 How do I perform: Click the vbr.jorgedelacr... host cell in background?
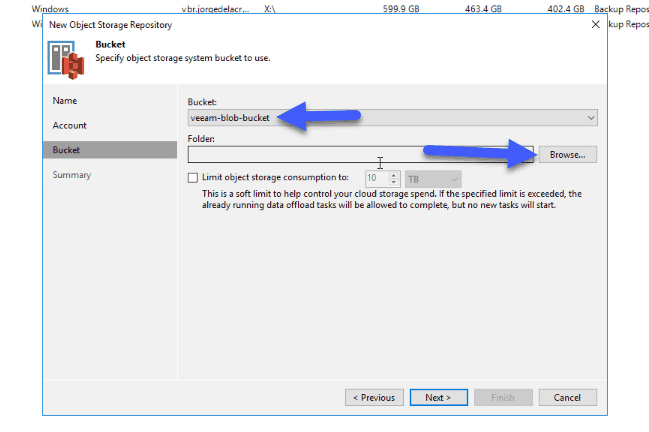(216, 9)
